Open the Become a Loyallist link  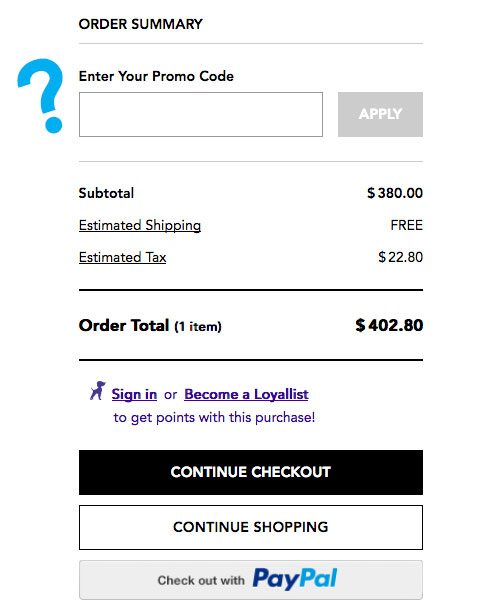tap(246, 394)
